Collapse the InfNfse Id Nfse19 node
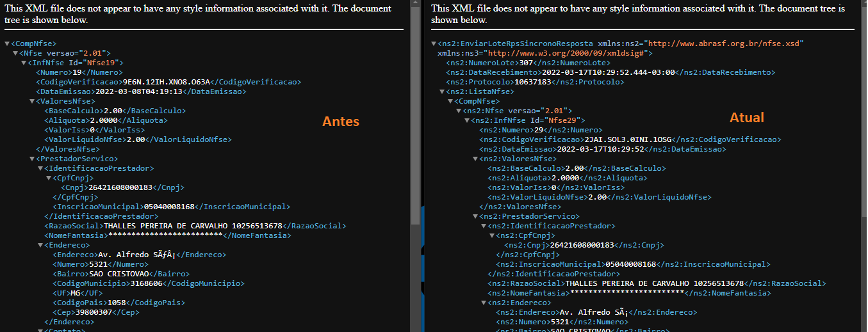 (23, 63)
